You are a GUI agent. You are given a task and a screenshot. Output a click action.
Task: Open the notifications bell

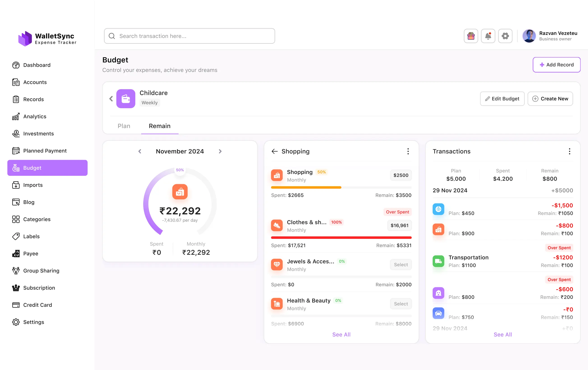coord(488,36)
